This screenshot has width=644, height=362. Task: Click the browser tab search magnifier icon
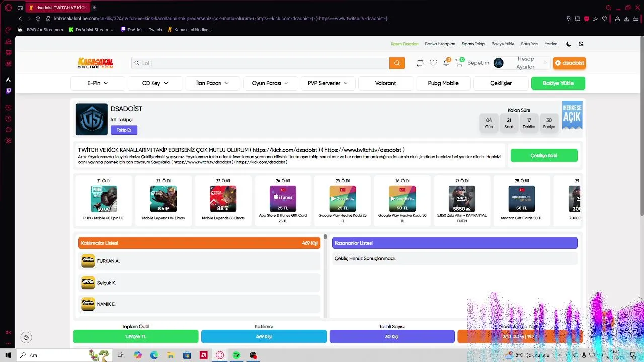[608, 8]
